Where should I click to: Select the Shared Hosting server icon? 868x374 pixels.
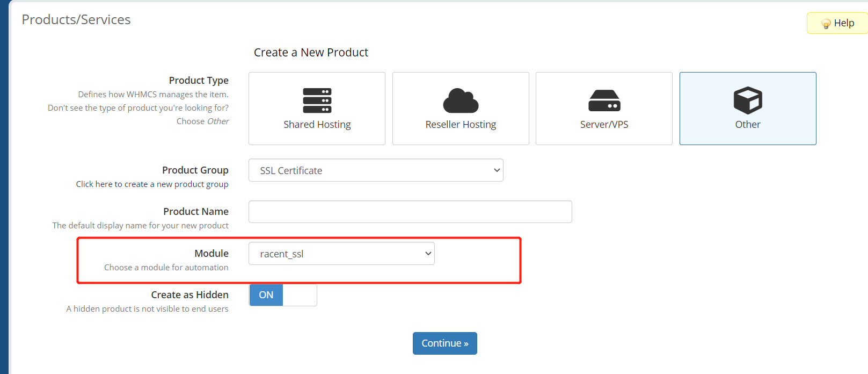[317, 100]
